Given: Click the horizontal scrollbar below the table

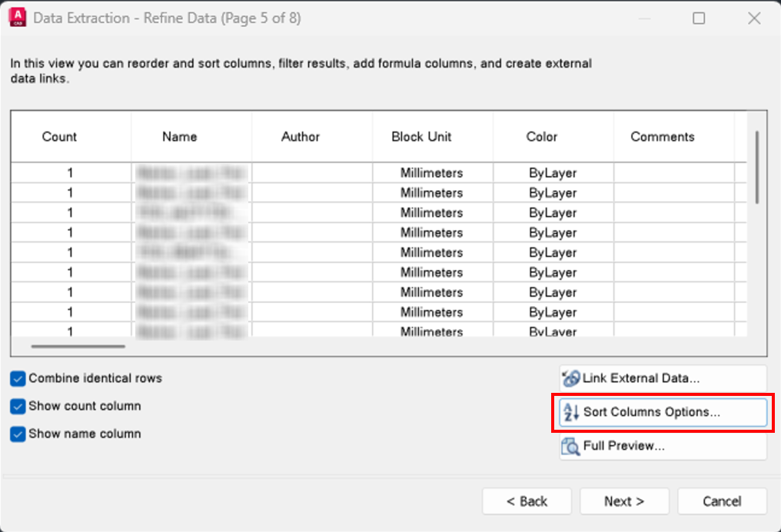Looking at the screenshot, I should tap(77, 347).
